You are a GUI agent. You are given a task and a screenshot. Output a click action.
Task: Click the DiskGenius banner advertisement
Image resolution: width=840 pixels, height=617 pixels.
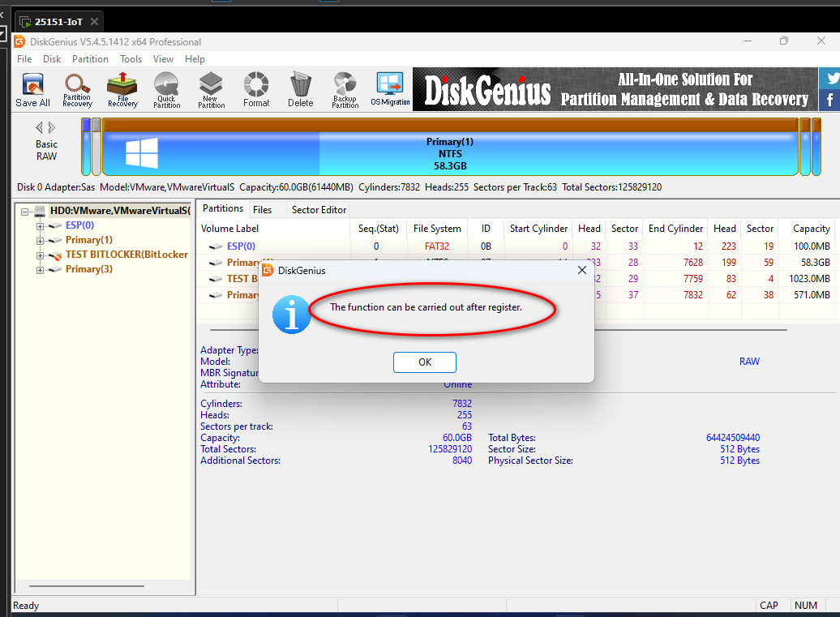615,89
